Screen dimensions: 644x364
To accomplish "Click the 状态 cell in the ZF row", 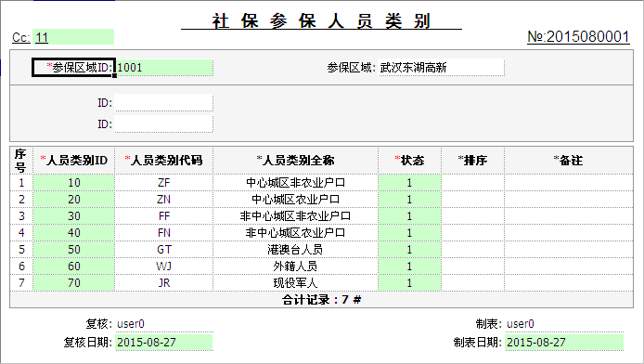I will (x=409, y=183).
